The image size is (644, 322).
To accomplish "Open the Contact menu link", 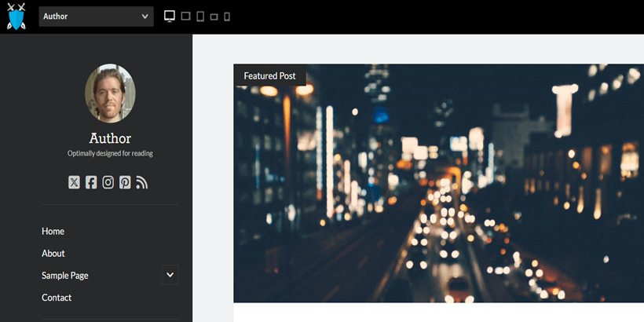I will coord(57,298).
